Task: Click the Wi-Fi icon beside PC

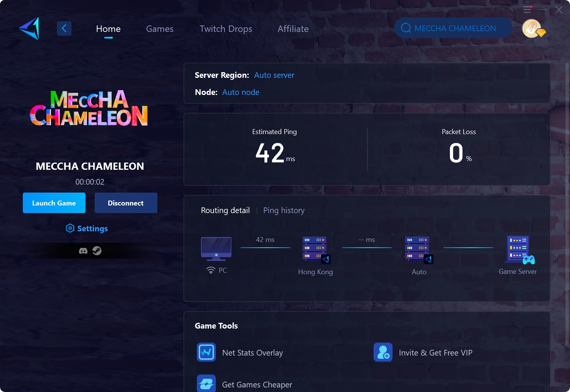Action: click(x=211, y=270)
